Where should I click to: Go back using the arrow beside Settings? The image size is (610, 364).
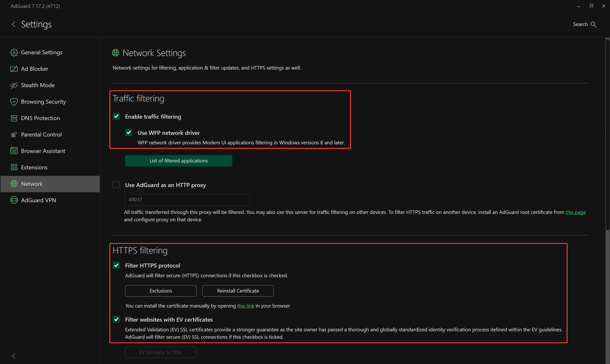click(14, 24)
